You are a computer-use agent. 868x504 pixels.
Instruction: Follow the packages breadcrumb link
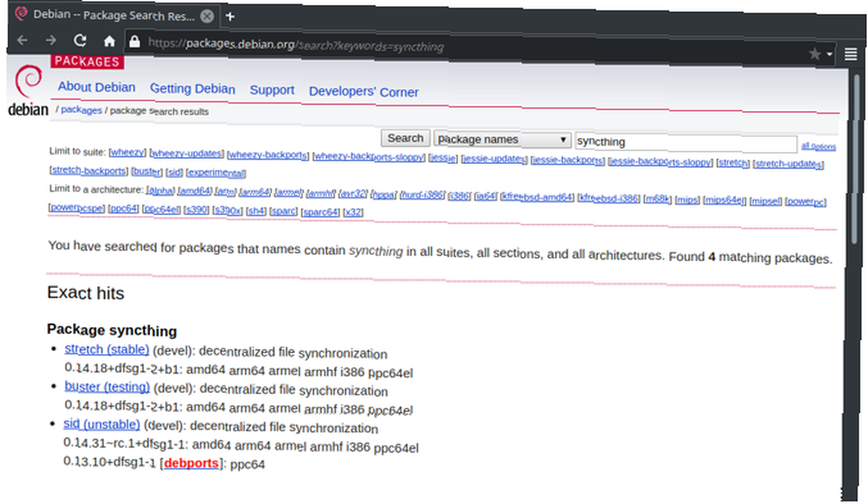pyautogui.click(x=82, y=109)
